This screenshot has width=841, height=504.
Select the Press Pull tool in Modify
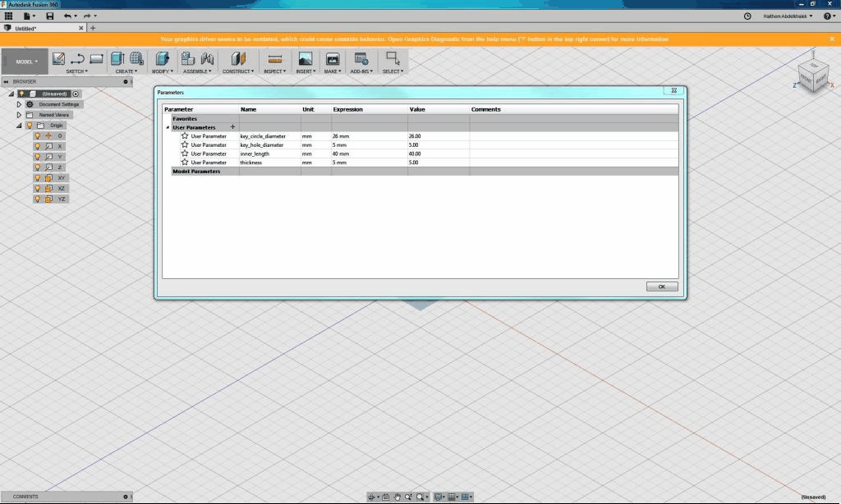(162, 59)
